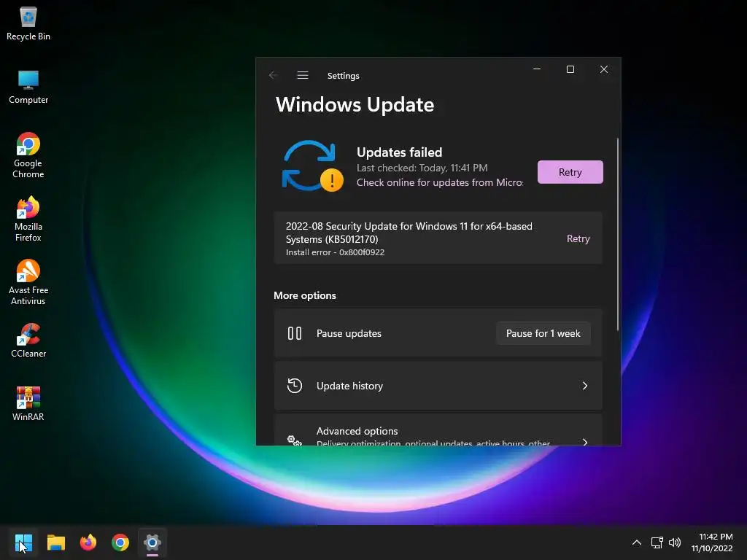Select the Computer desktop icon

click(28, 87)
